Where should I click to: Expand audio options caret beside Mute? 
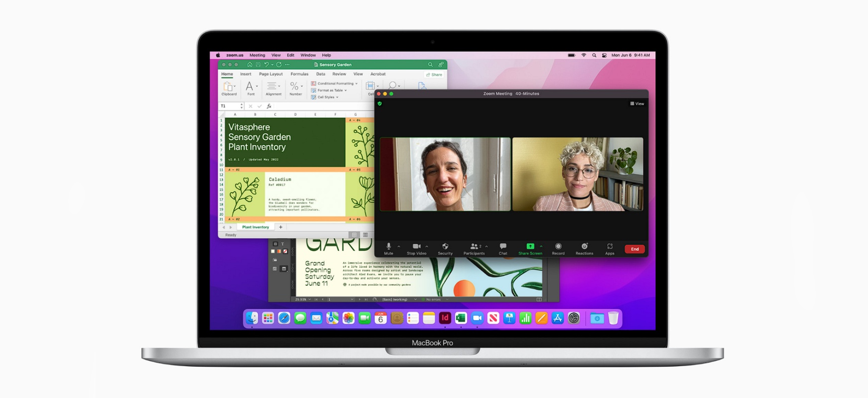coord(399,246)
